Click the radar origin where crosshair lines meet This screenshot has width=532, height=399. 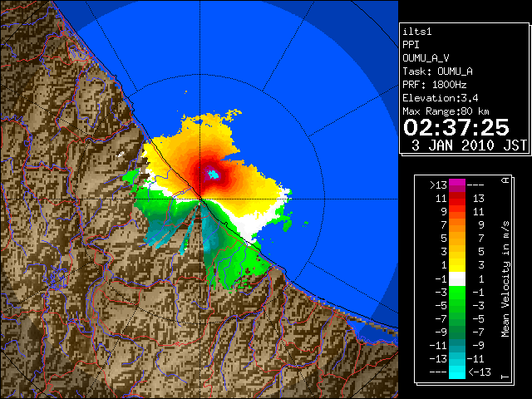click(200, 199)
